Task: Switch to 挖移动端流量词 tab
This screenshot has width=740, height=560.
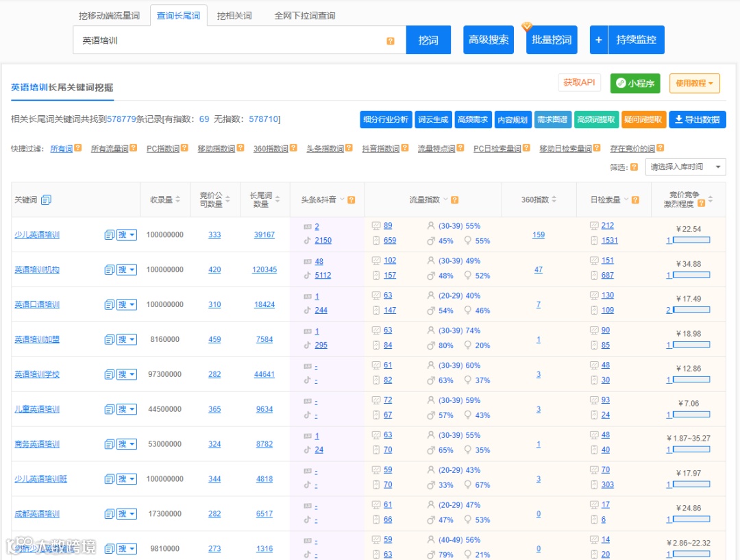Action: pos(109,16)
